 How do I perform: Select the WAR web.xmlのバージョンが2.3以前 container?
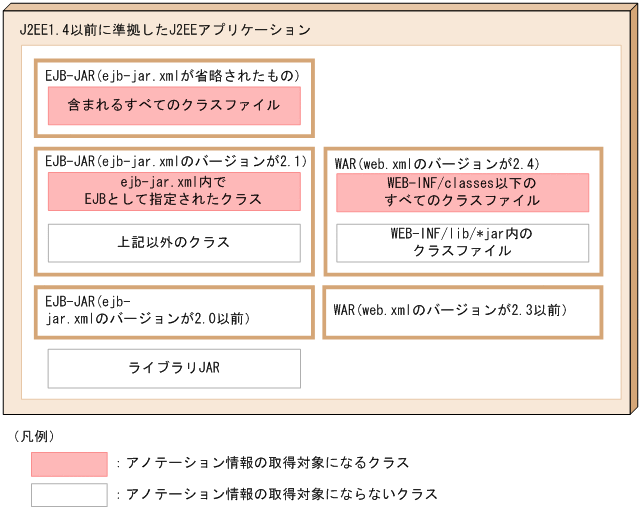click(462, 311)
